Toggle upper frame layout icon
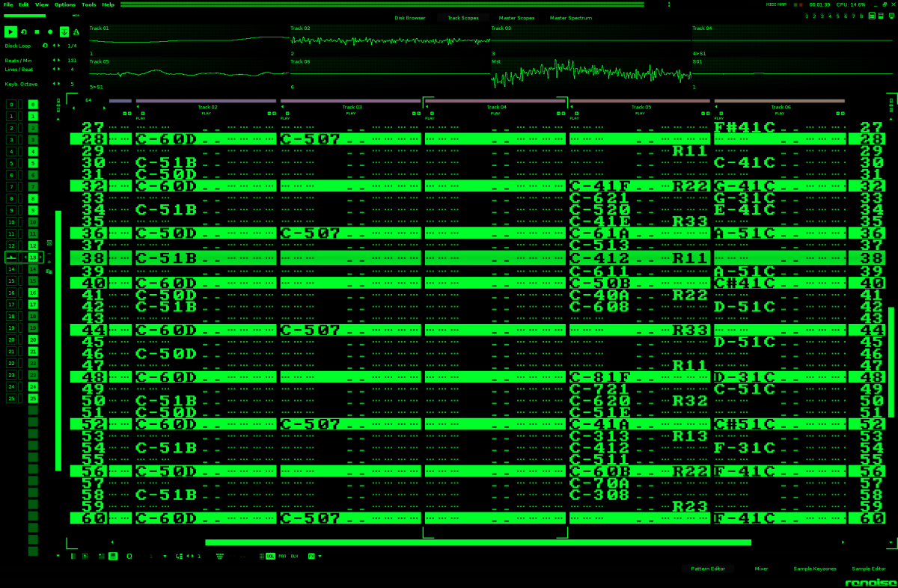Screen dimensions: 898x588 pyautogui.click(x=872, y=16)
